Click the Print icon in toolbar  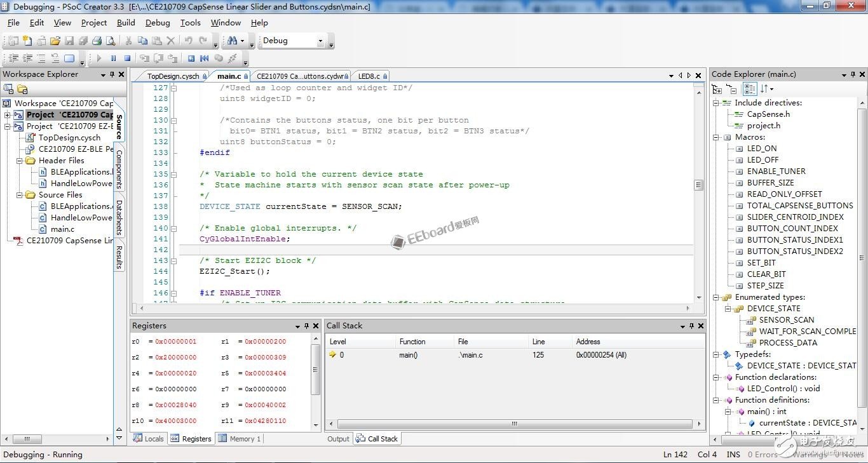coord(97,41)
